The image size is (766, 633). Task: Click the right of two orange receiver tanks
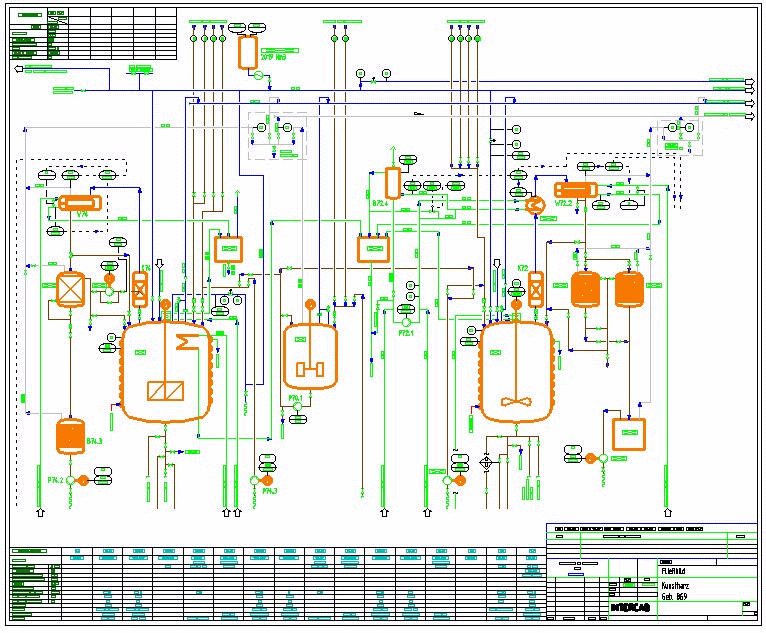tap(629, 289)
